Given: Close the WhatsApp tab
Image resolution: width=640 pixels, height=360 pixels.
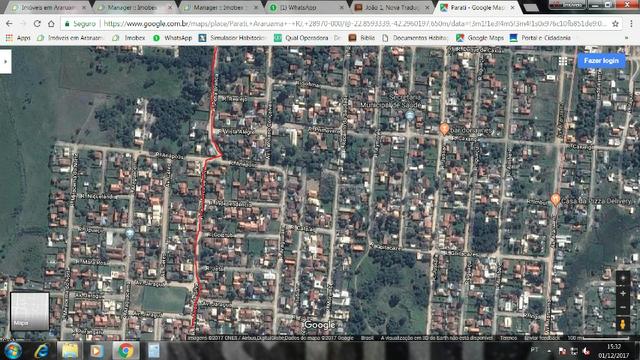Looking at the screenshot, I should coord(342,7).
